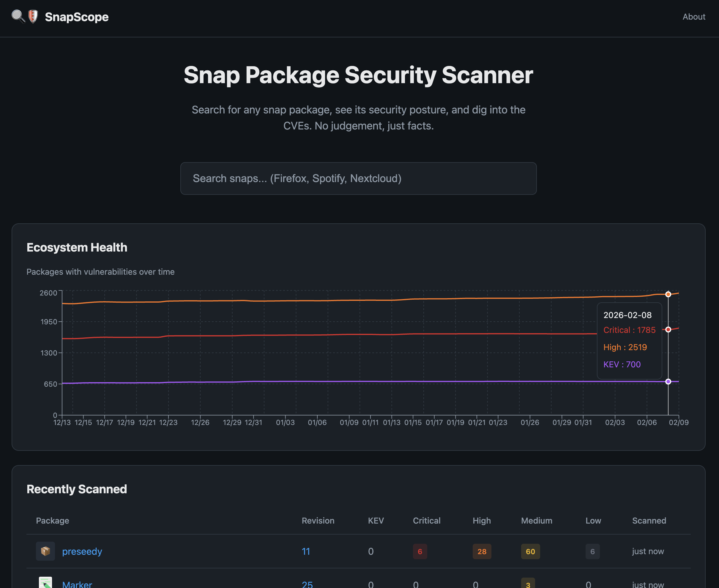Viewport: 719px width, 588px height.
Task: Select the purple KEV data point marker
Action: click(668, 382)
